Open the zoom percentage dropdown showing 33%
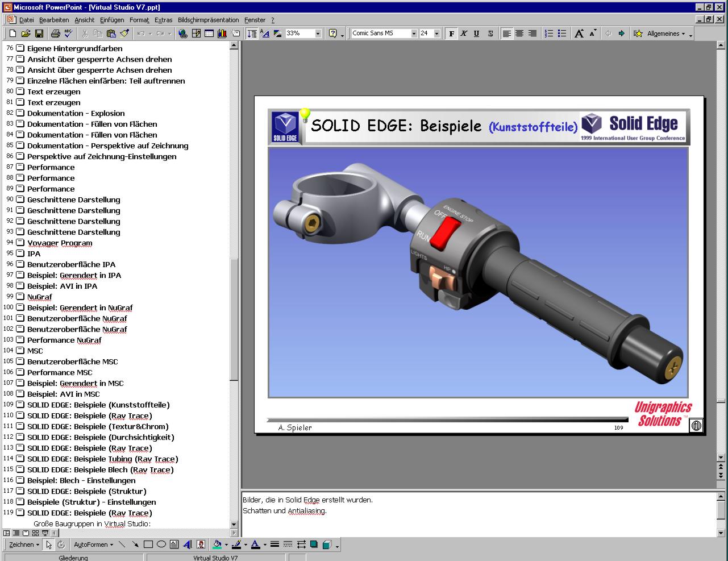Image resolution: width=728 pixels, height=561 pixels. click(318, 34)
